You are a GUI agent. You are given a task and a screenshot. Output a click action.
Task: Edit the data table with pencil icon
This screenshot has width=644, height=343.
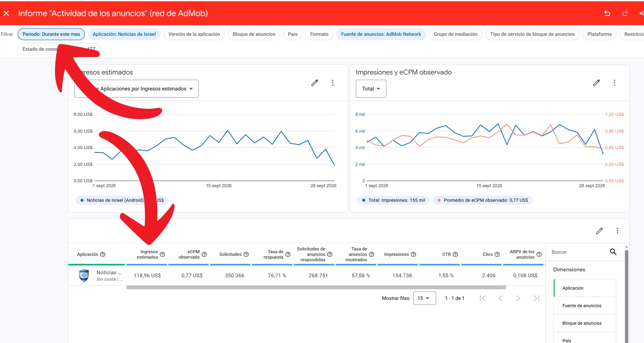pos(599,231)
